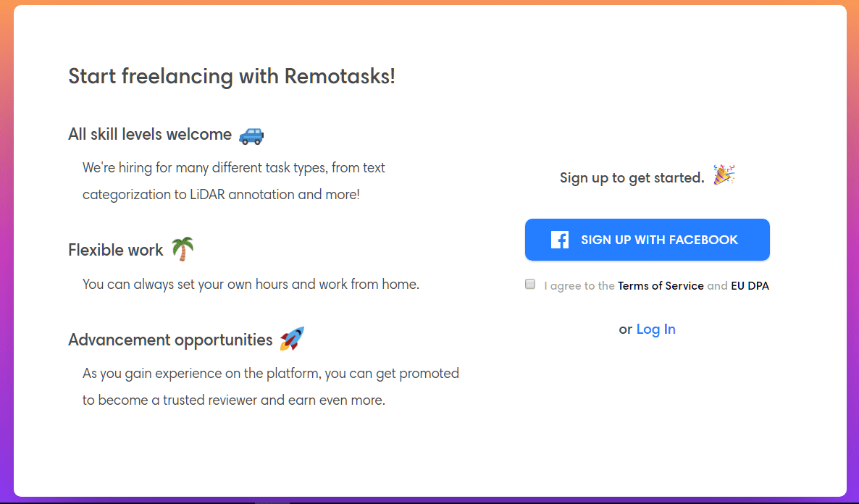Click the All skill levels welcome heading

point(149,134)
